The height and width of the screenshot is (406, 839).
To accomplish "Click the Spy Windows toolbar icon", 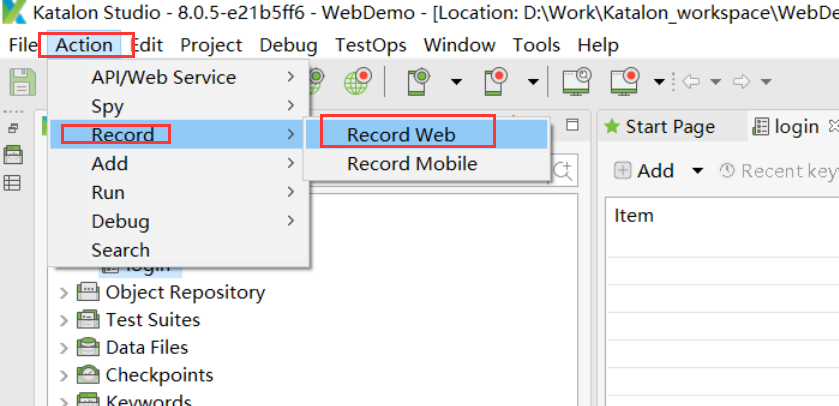I will pyautogui.click(x=576, y=81).
